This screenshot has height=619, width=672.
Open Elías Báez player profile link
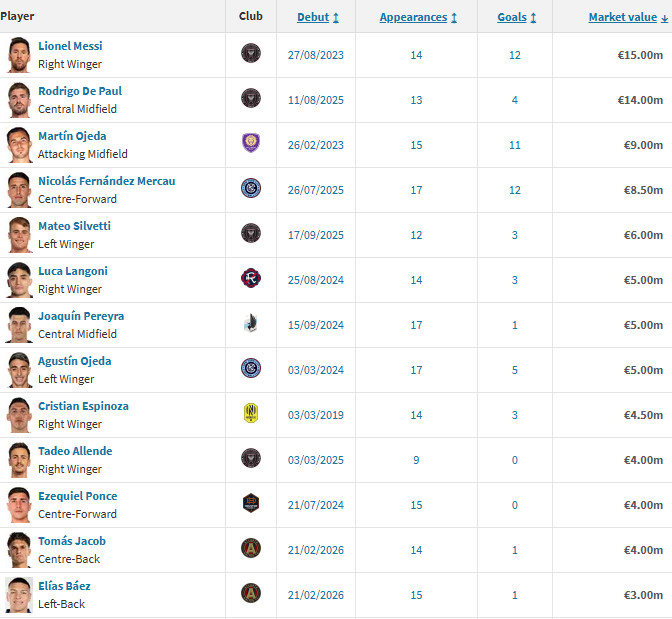tap(64, 586)
